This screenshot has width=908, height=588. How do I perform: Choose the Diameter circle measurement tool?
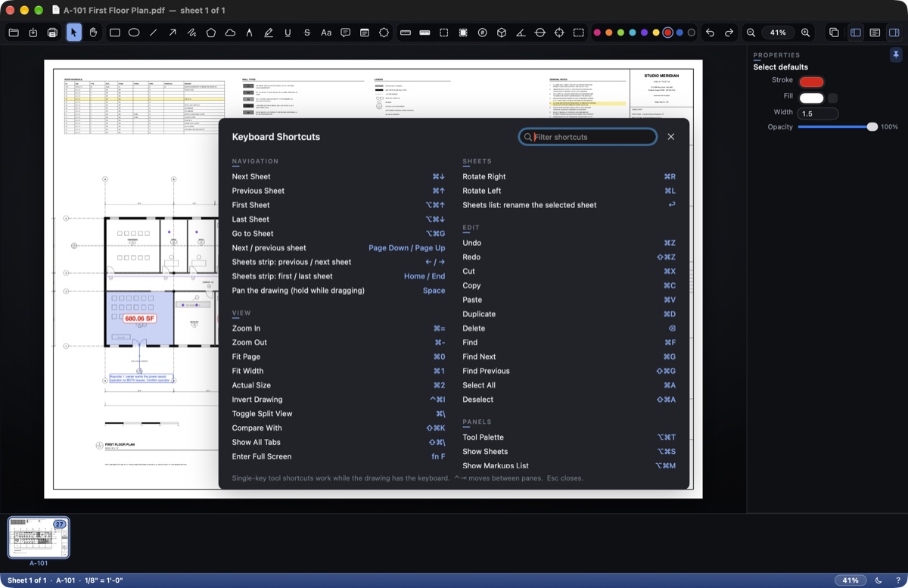[x=540, y=33]
